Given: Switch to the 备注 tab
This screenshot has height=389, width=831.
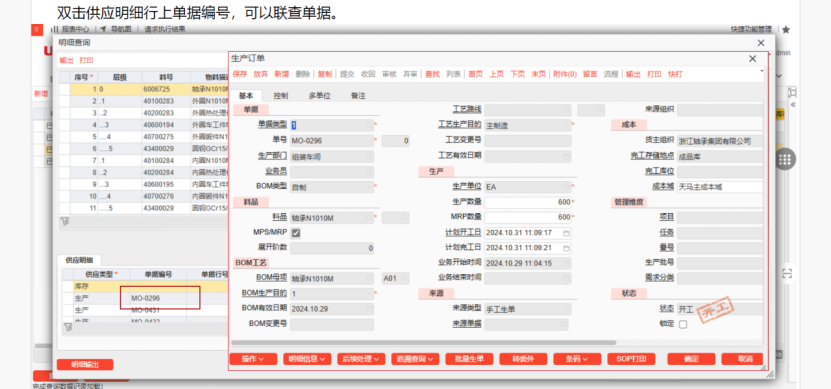Looking at the screenshot, I should [358, 96].
